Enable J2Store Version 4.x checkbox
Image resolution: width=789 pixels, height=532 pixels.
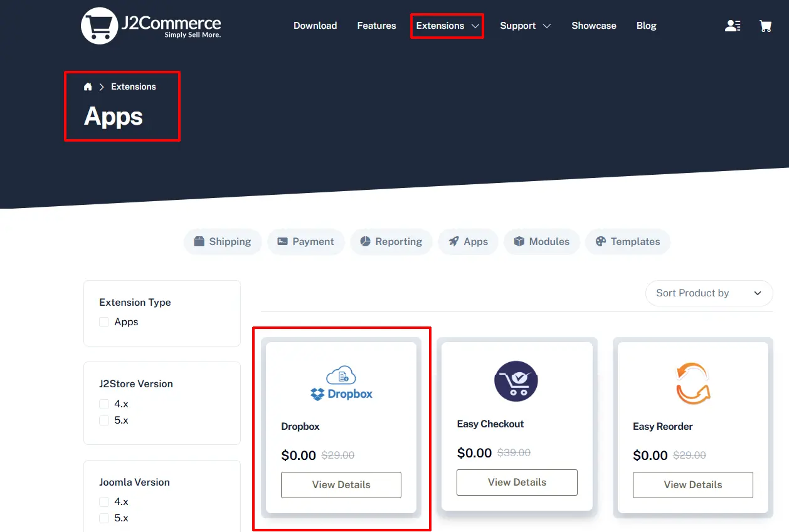[104, 404]
